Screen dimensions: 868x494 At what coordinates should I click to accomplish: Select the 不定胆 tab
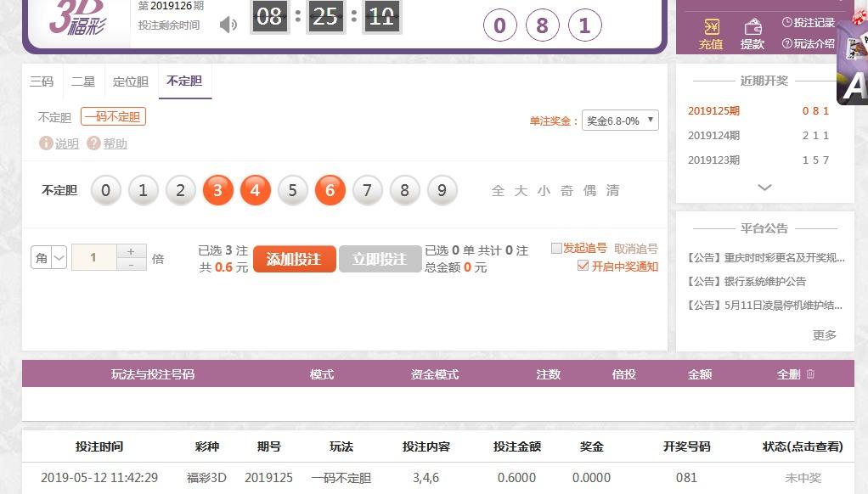pos(184,81)
